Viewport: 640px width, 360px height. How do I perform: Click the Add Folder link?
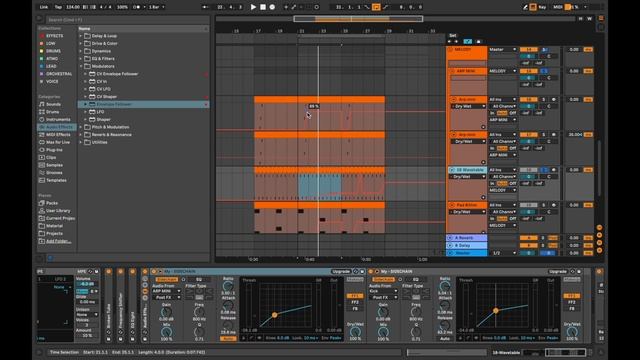pyautogui.click(x=58, y=241)
